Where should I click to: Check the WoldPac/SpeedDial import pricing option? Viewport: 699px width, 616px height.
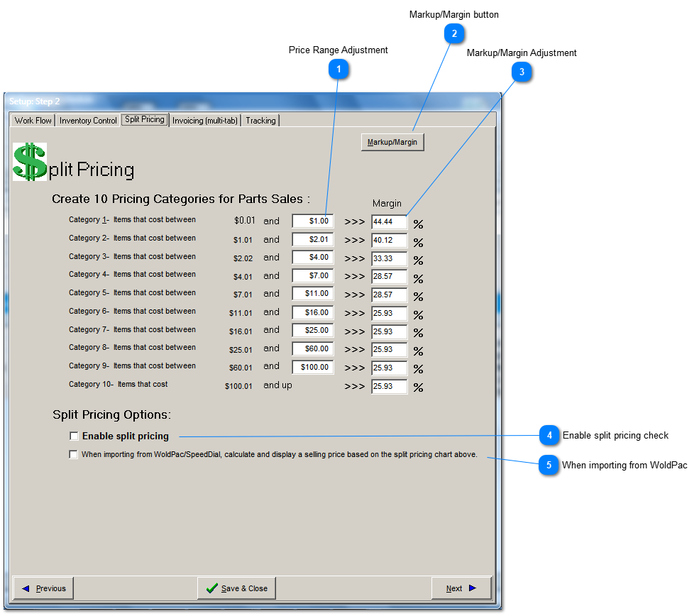click(74, 454)
